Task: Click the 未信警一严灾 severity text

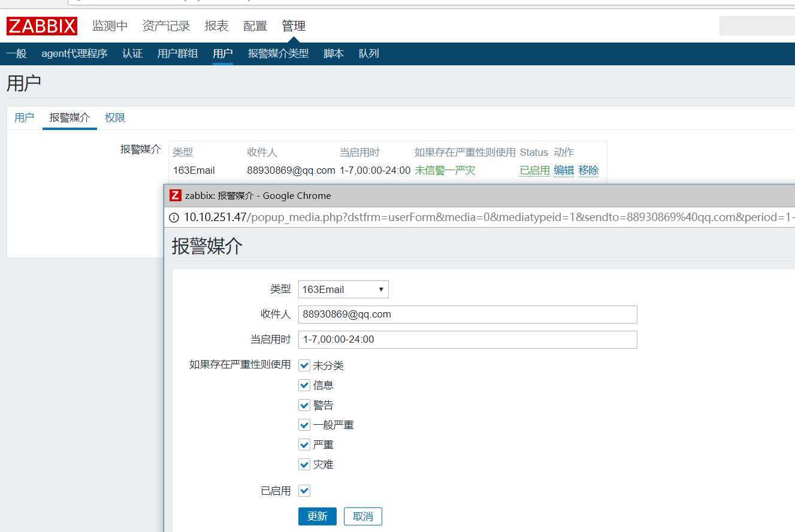Action: tap(445, 170)
